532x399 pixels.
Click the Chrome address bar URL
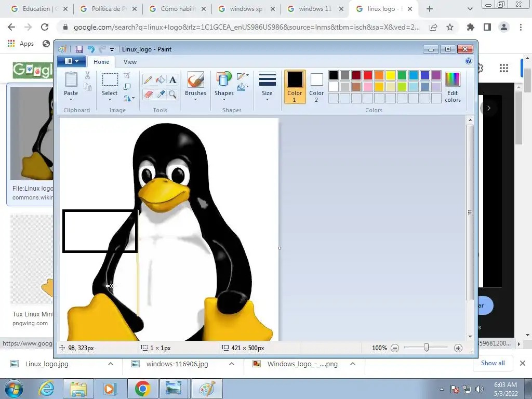[247, 27]
